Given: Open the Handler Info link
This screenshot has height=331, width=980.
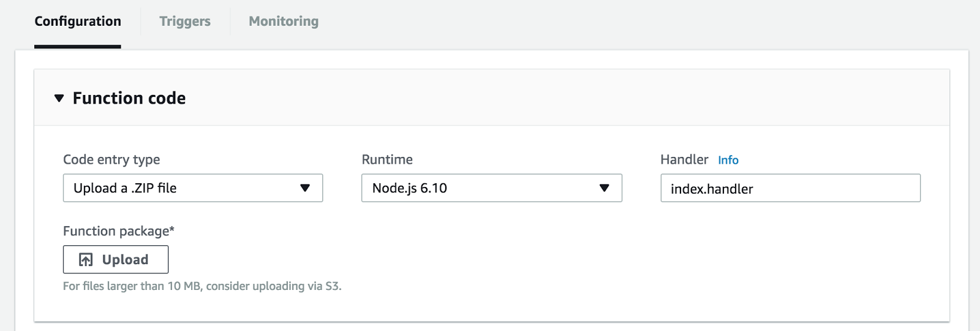Looking at the screenshot, I should tap(728, 160).
